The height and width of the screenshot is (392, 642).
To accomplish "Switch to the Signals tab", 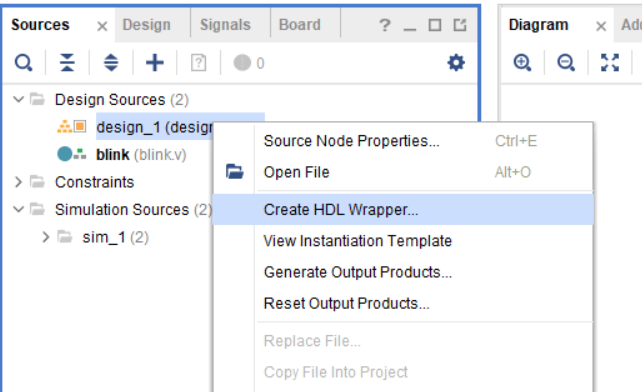I will 225,25.
